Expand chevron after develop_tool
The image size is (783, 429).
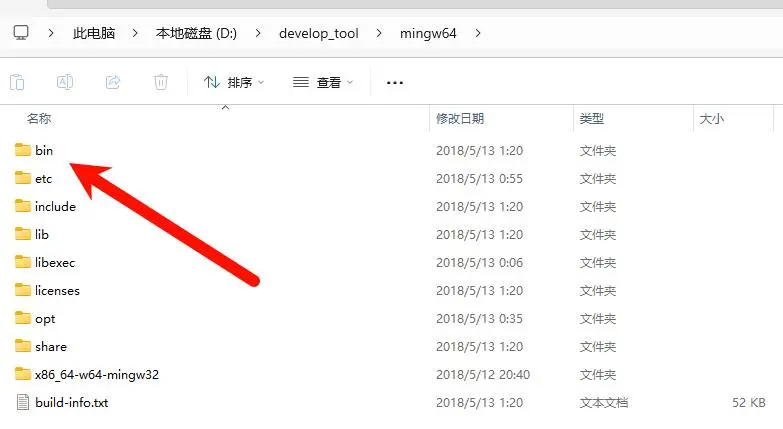(x=379, y=33)
